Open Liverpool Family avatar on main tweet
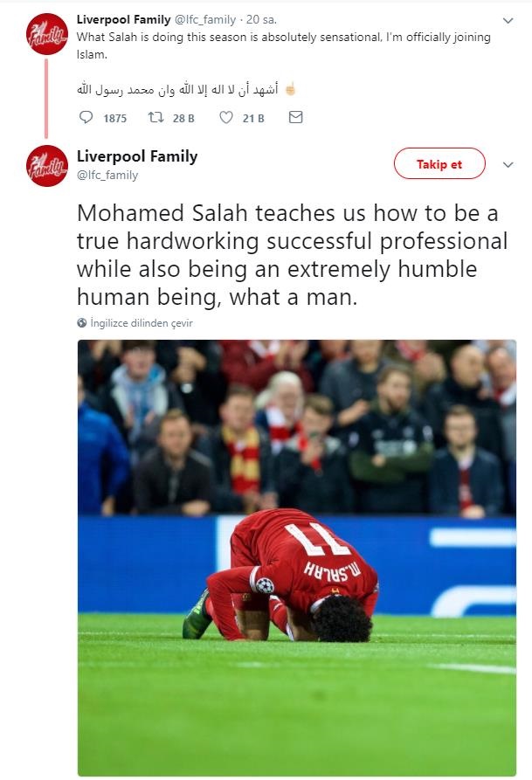This screenshot has height=780, width=532. 47,166
